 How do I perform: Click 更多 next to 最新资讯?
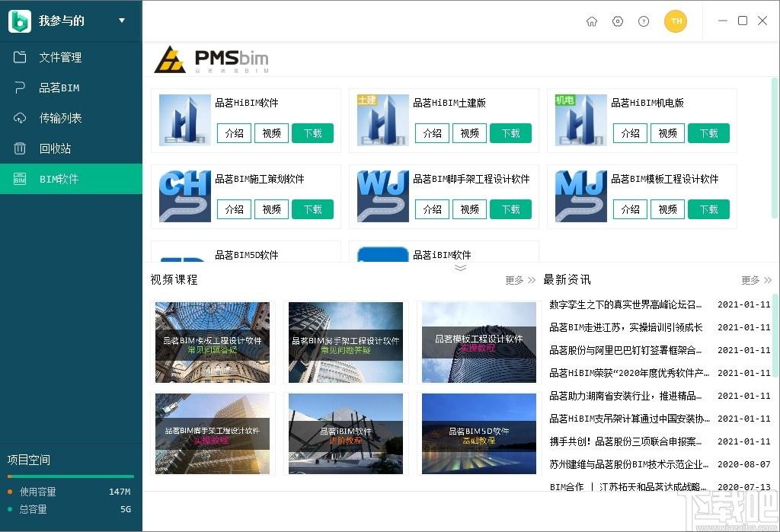coord(756,280)
